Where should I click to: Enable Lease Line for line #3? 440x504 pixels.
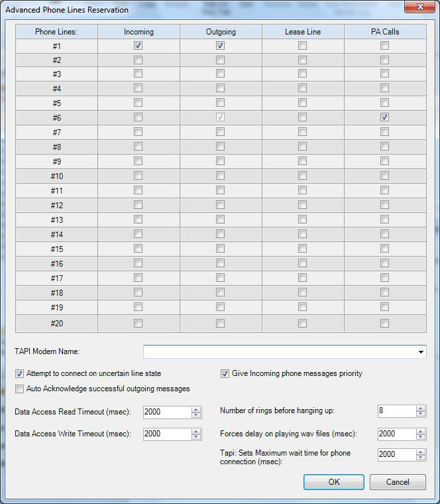tap(302, 74)
